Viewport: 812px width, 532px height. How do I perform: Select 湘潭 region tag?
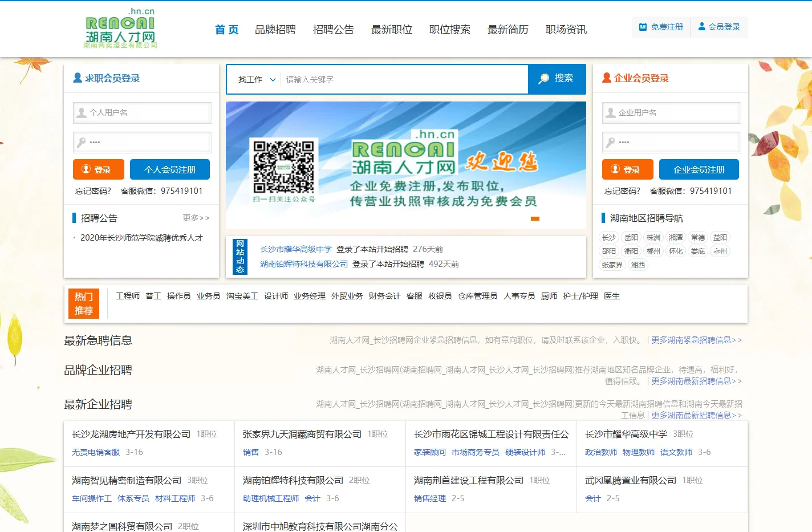point(676,237)
